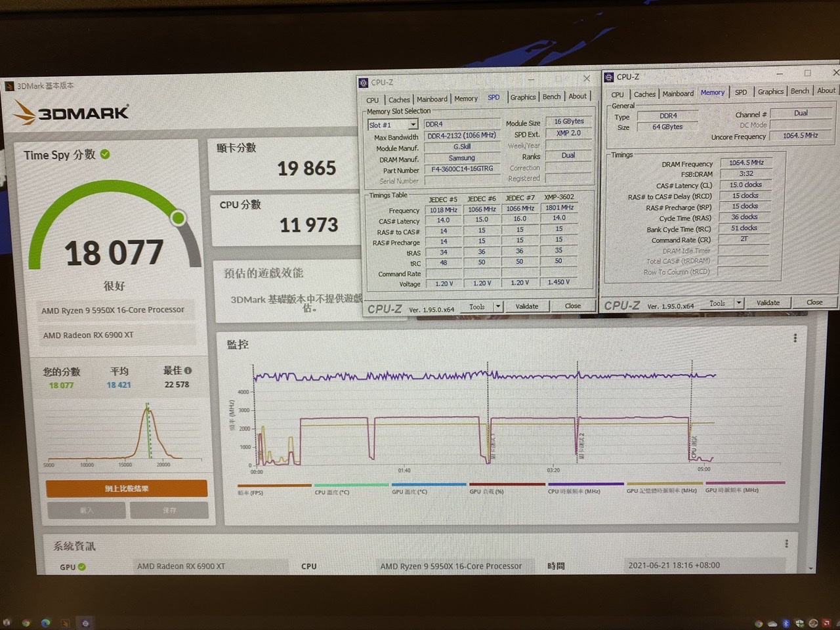Click the CPU-Z Memory window title icon
Screen dimensions: 840x630
tap(609, 77)
